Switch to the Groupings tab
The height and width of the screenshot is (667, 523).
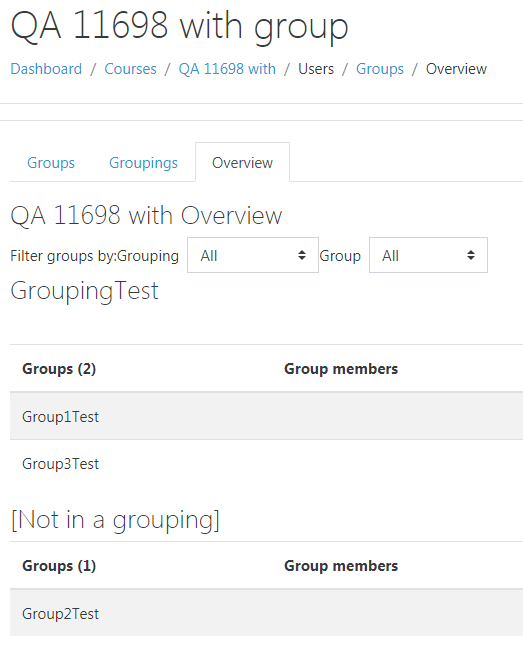point(143,162)
